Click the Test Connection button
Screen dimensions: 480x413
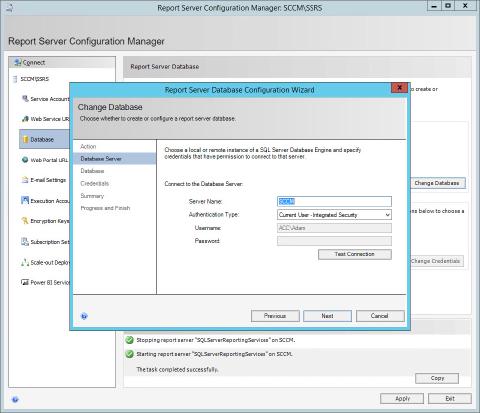(355, 254)
